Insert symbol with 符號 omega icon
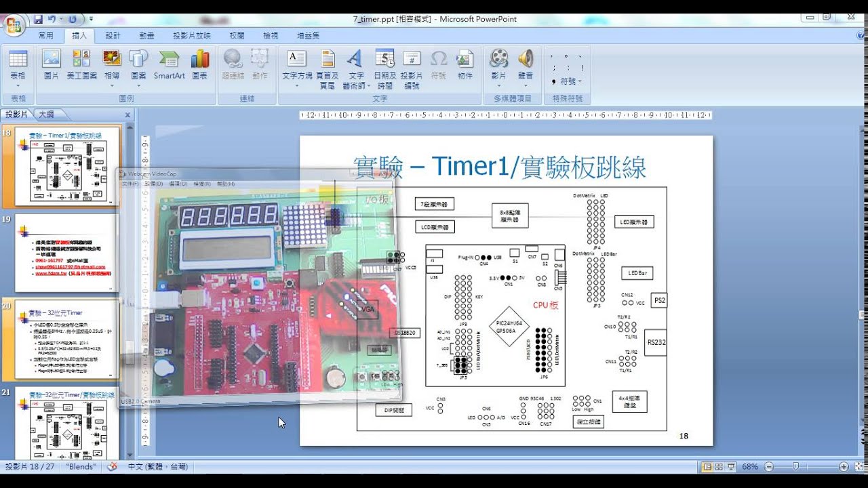Viewport: 868px width, 488px height. (x=439, y=65)
